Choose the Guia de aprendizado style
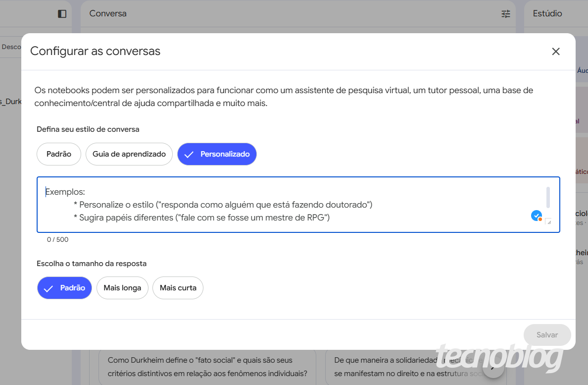Image resolution: width=588 pixels, height=385 pixels. pos(129,154)
